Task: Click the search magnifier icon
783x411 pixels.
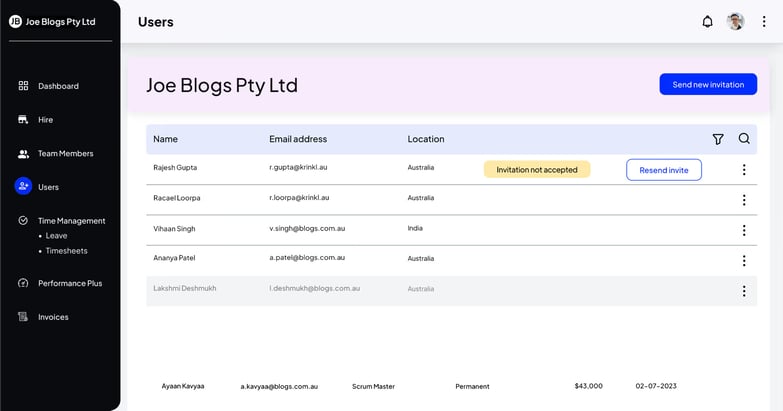Action: 744,139
